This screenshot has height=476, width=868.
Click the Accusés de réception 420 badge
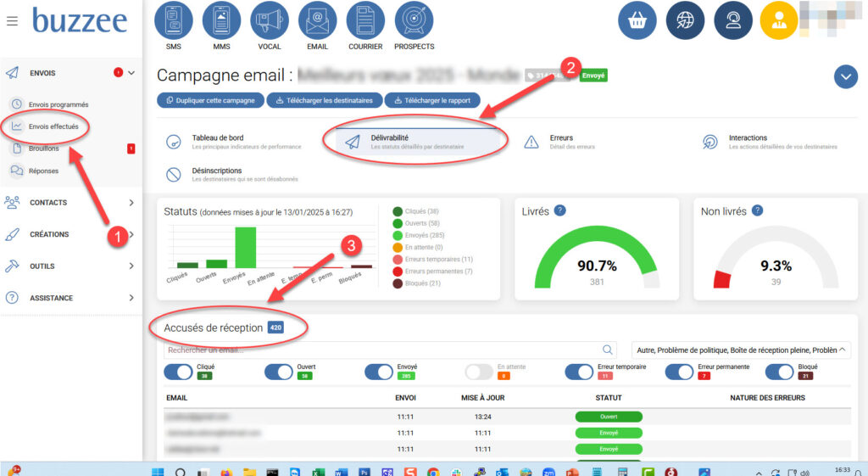[275, 328]
